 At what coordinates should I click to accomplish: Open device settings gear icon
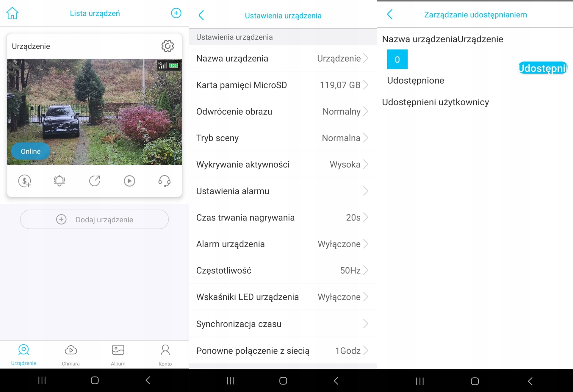tap(167, 46)
